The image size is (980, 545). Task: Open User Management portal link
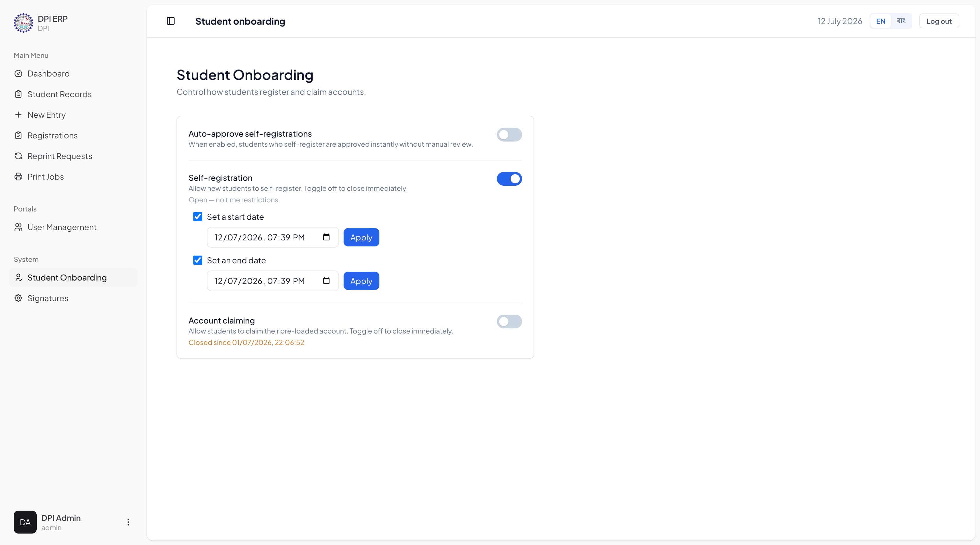[73, 227]
